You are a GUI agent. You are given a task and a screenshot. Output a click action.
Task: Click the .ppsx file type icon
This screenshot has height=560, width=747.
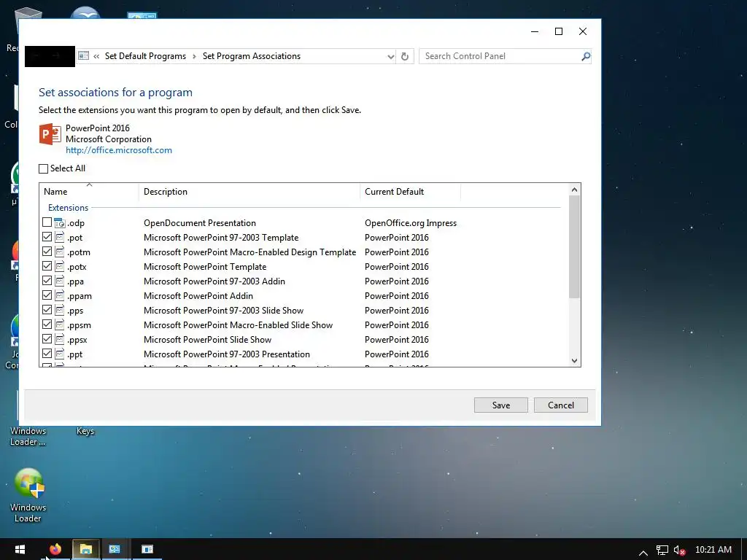click(60, 340)
